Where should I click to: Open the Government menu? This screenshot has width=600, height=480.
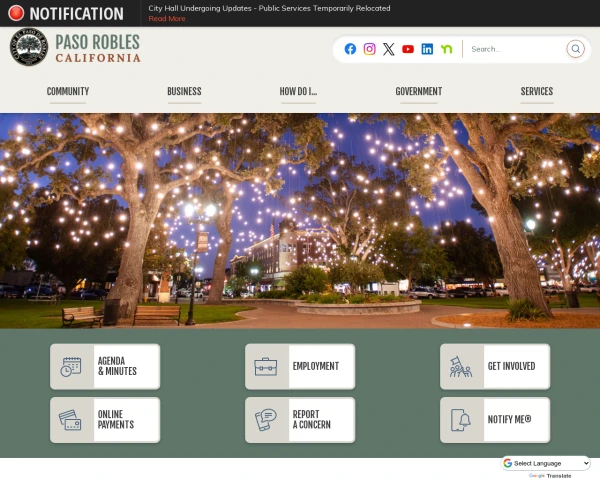[x=418, y=91]
